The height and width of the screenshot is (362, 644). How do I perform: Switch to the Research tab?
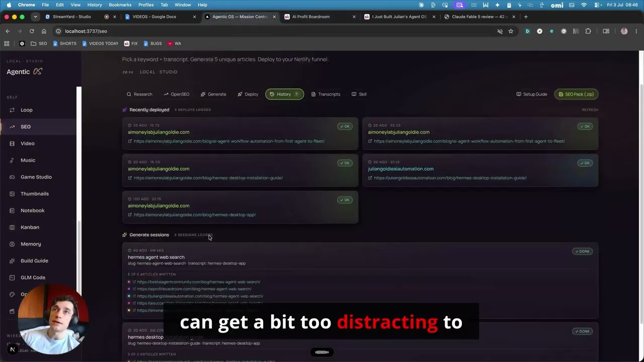click(x=139, y=94)
